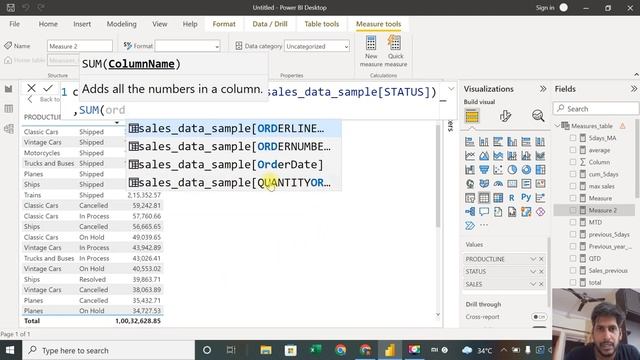Get more visuals via ellipsis
This screenshot has width=640, height=360.
pos(484,225)
